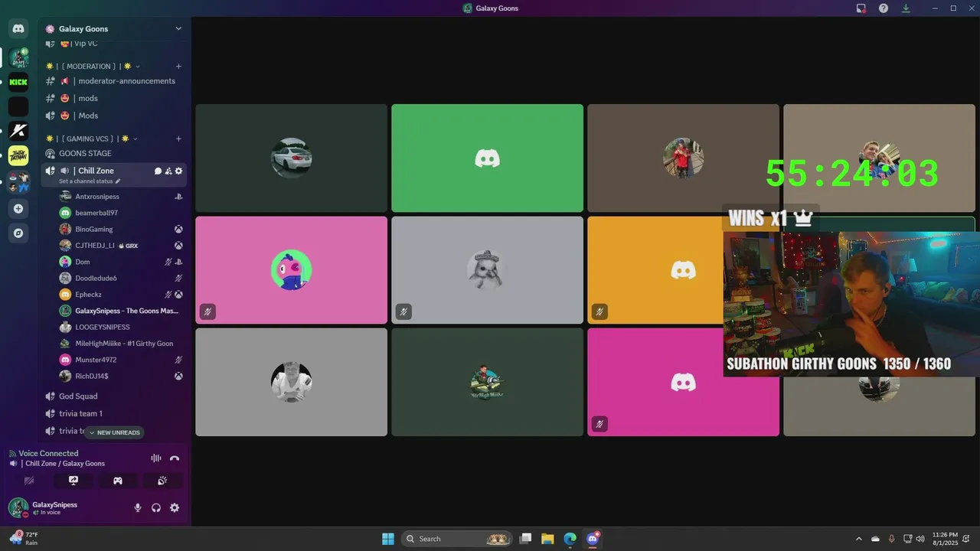The height and width of the screenshot is (551, 980).
Task: Expand Galaxy Goons server menu chevron
Action: [178, 29]
